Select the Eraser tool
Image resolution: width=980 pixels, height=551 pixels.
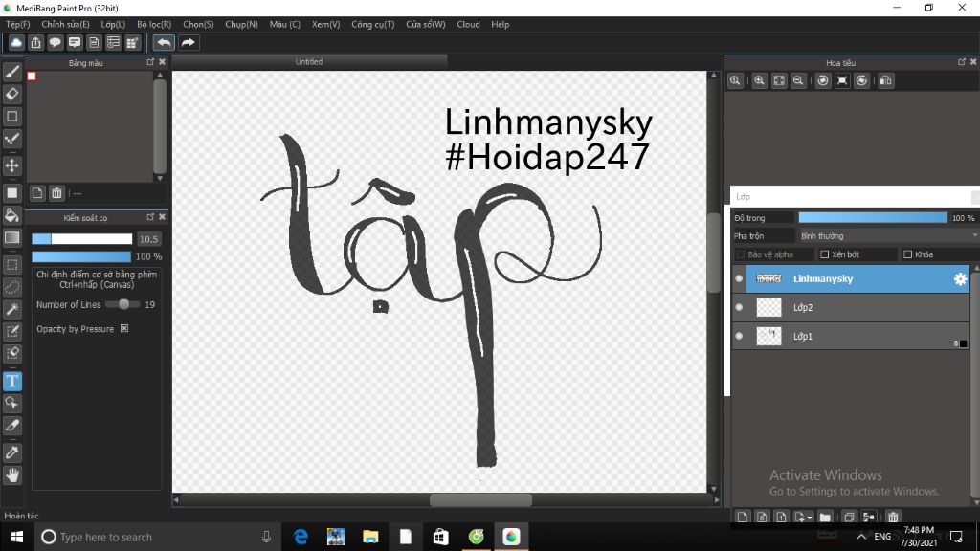(x=11, y=95)
